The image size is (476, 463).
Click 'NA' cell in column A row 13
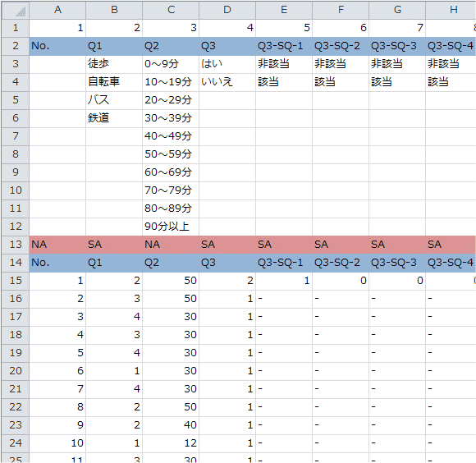pos(57,245)
